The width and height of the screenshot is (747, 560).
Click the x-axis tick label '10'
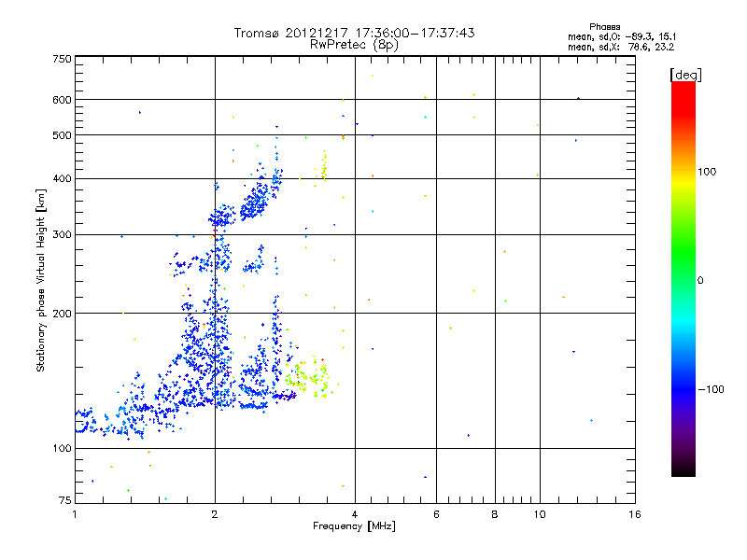pyautogui.click(x=540, y=514)
